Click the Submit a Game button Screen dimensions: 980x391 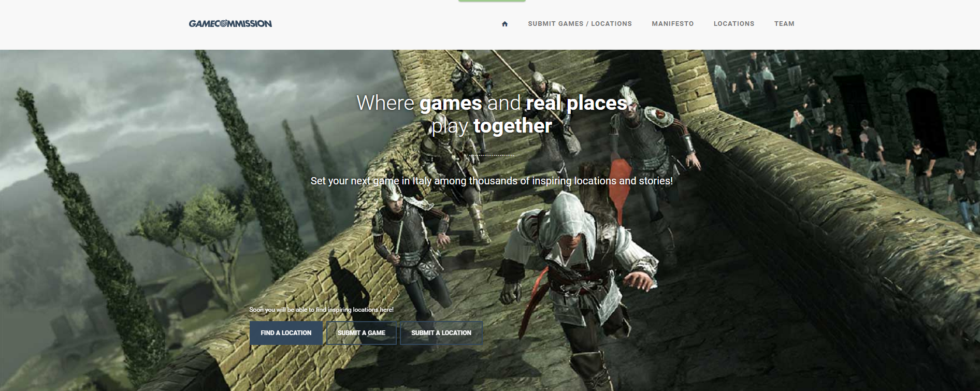pos(362,333)
